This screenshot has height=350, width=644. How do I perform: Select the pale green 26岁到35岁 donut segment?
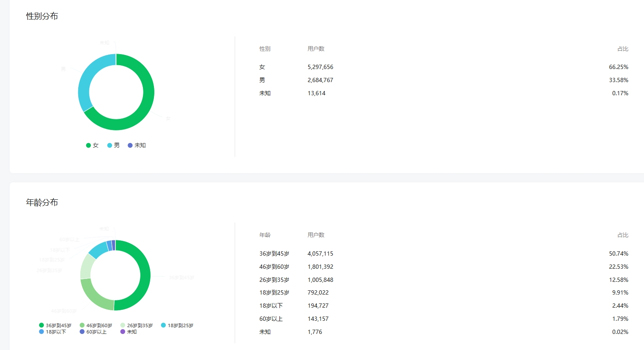tap(87, 267)
